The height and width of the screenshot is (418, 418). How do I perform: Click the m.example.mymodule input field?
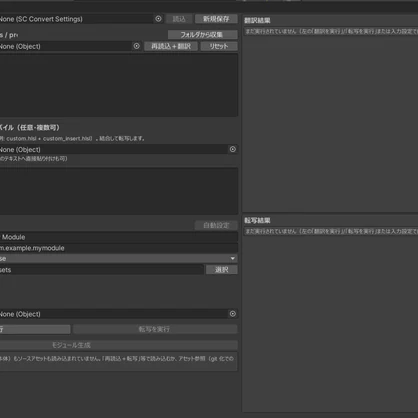(119, 248)
